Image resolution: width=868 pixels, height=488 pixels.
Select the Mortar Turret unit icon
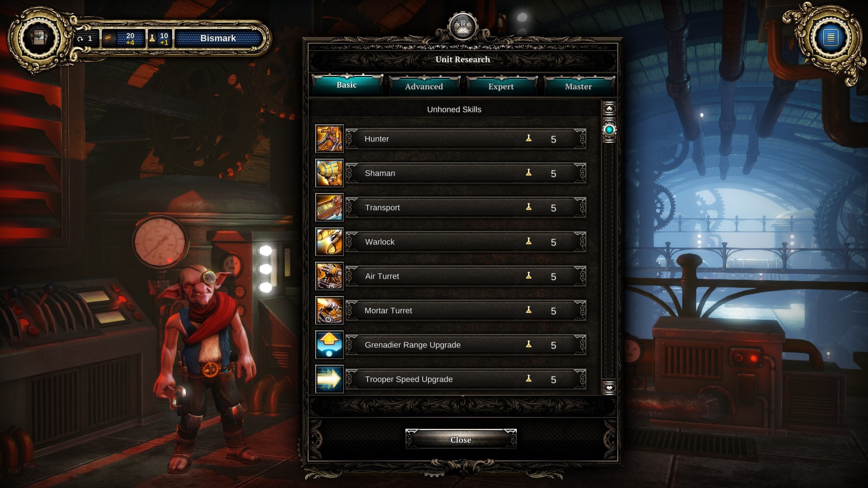click(329, 310)
